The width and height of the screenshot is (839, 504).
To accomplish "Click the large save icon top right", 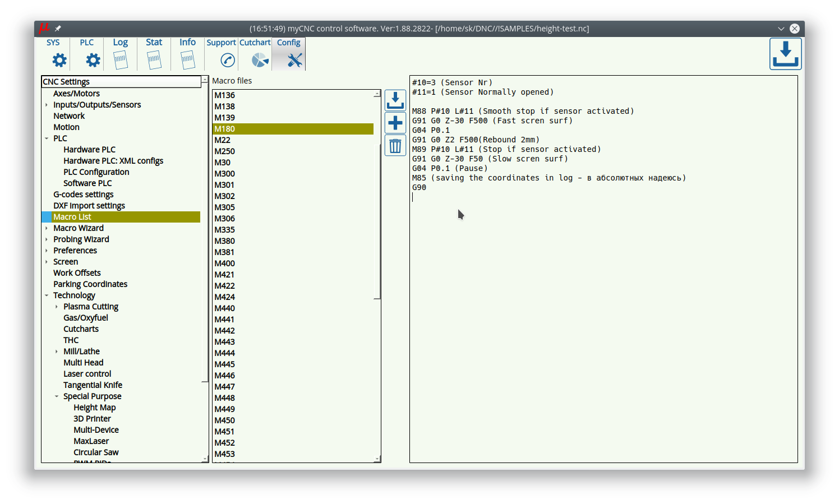I will pos(785,54).
